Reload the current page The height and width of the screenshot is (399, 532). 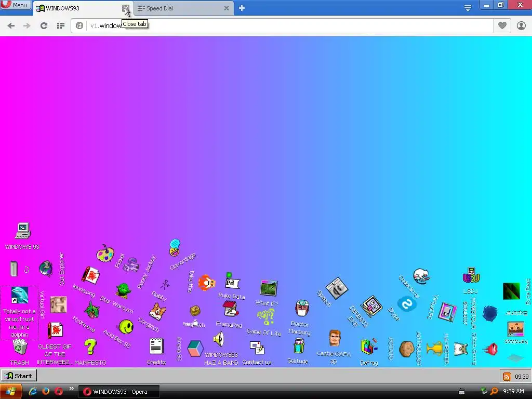pos(44,25)
